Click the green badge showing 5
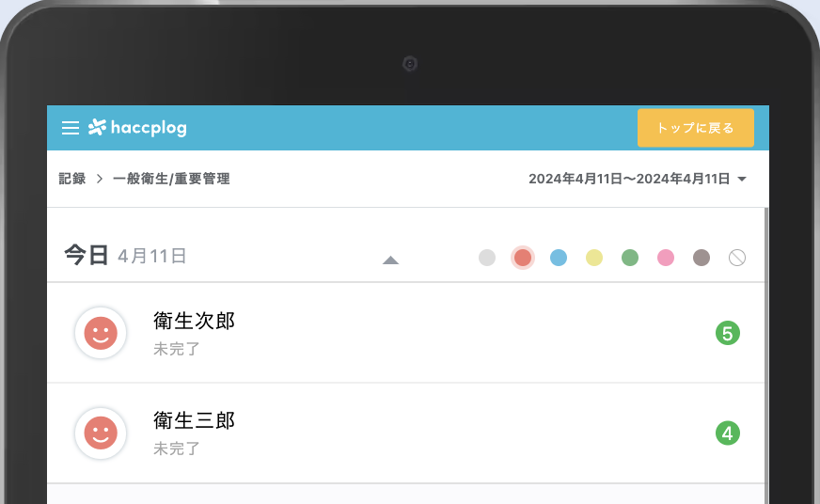The image size is (820, 504). pos(727,333)
